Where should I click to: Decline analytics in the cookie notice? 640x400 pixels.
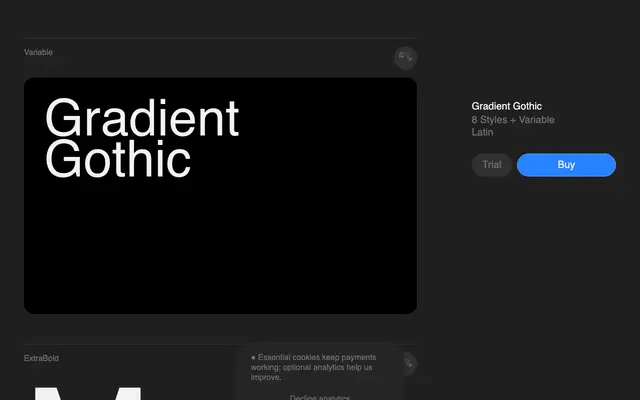pos(320,397)
